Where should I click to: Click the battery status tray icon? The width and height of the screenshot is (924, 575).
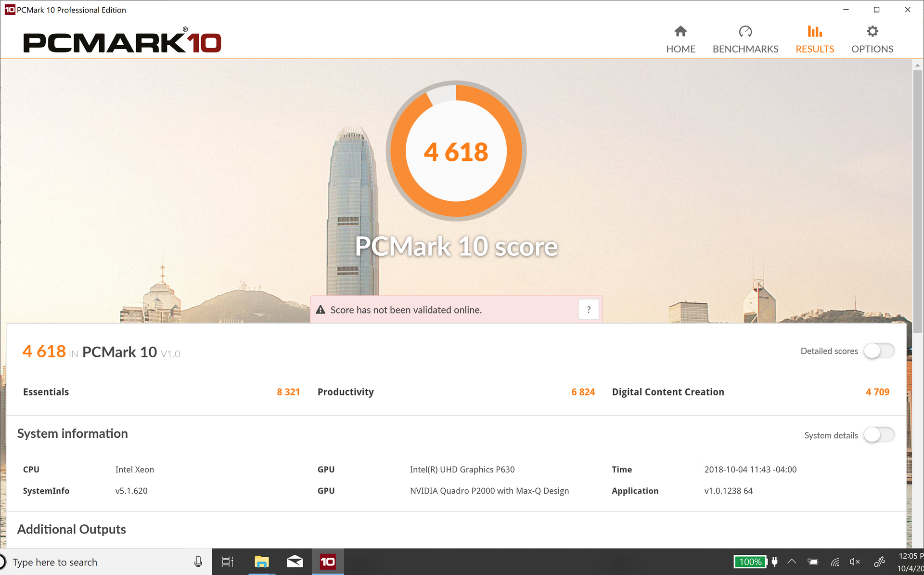click(x=813, y=562)
